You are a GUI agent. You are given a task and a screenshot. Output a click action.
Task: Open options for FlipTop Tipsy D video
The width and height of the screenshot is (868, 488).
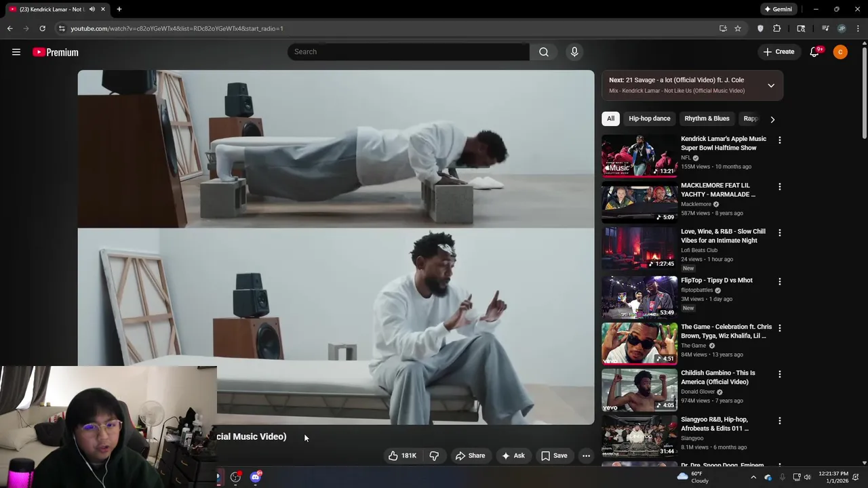click(780, 281)
